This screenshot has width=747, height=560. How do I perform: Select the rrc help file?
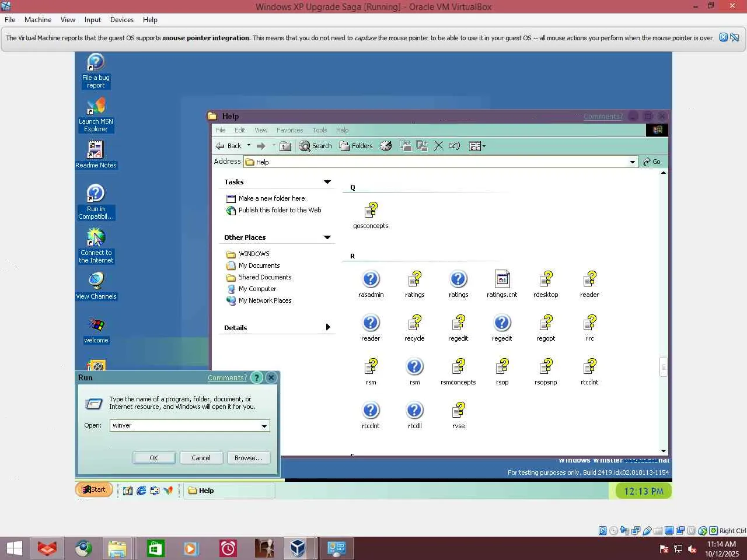pyautogui.click(x=589, y=328)
